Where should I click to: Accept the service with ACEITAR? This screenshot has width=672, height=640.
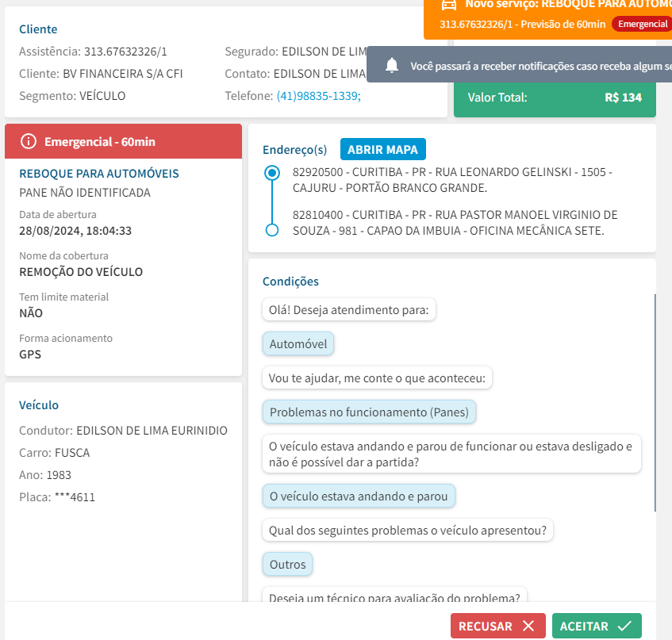[597, 626]
